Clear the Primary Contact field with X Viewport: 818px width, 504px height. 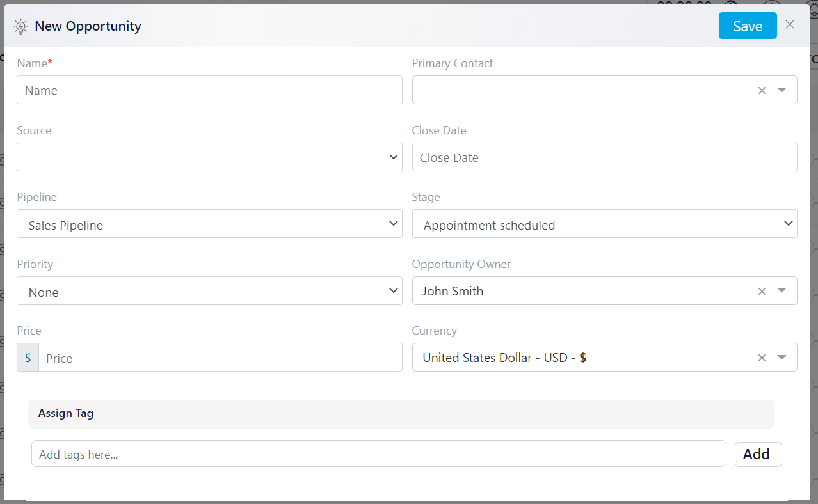(762, 91)
